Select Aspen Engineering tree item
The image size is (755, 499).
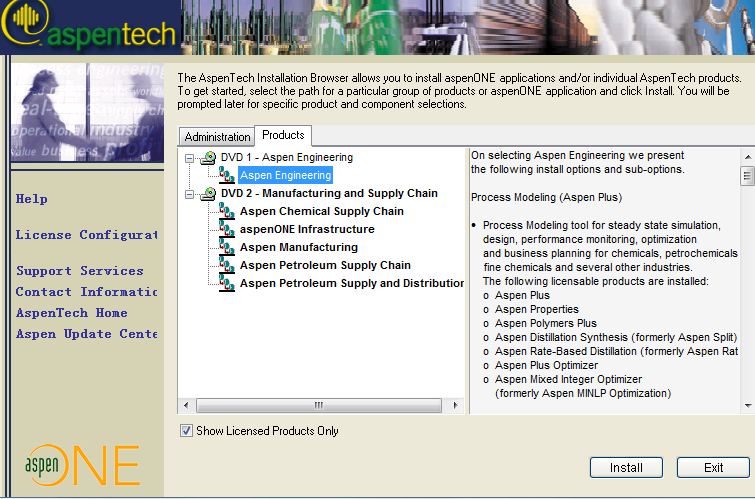(286, 175)
